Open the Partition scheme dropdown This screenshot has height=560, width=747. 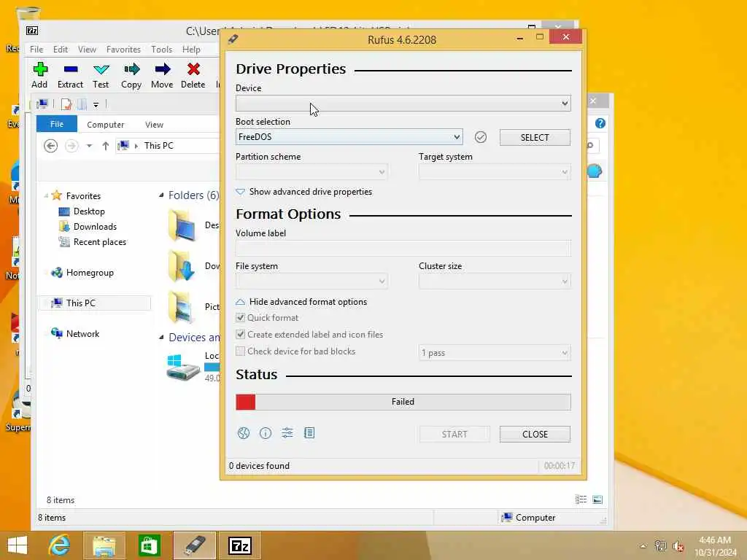311,172
